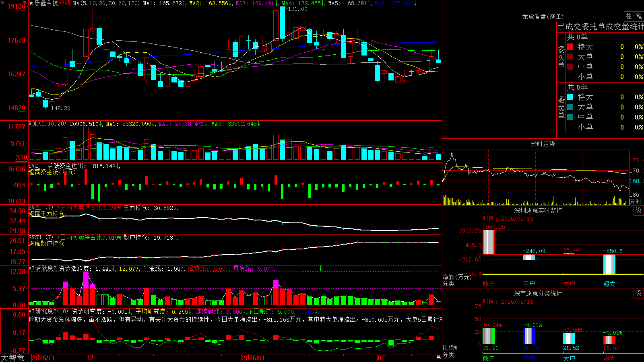This screenshot has height=362, width=644.
Task: Open the AI活跃度2 indicator label
Action: pos(43,269)
